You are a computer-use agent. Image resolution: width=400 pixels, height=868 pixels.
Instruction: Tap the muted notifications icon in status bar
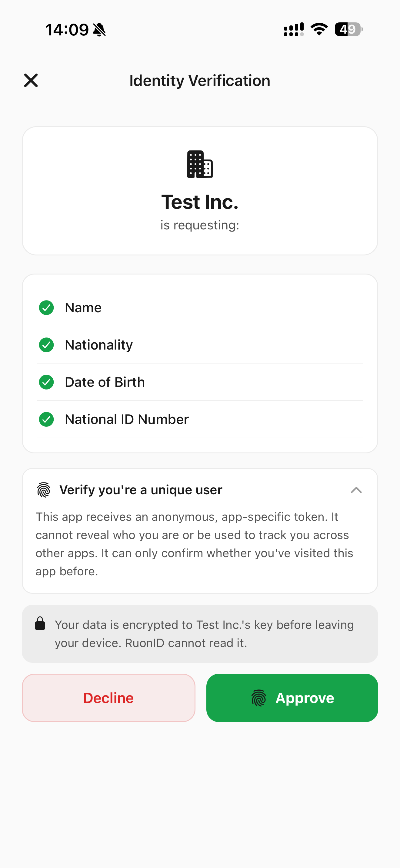point(99,29)
